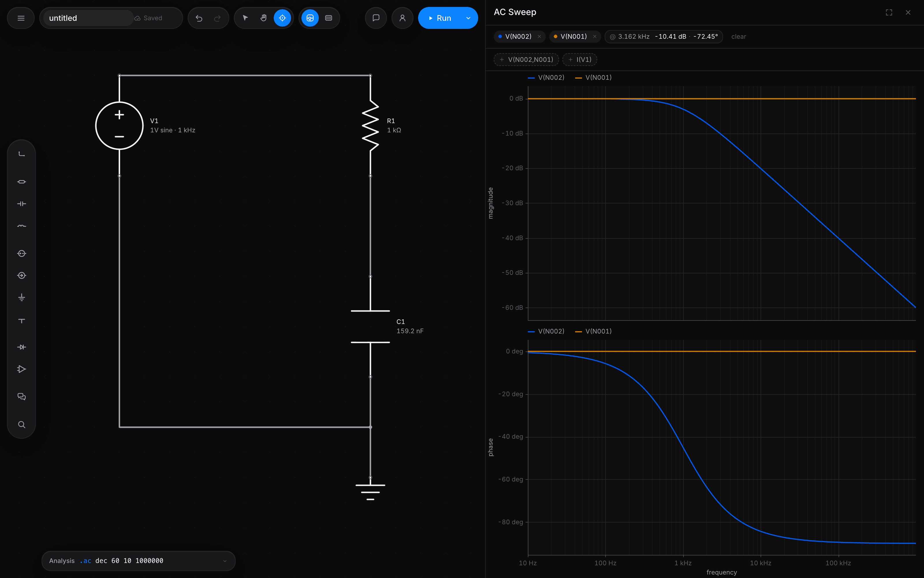Toggle the schematic view button

(310, 18)
